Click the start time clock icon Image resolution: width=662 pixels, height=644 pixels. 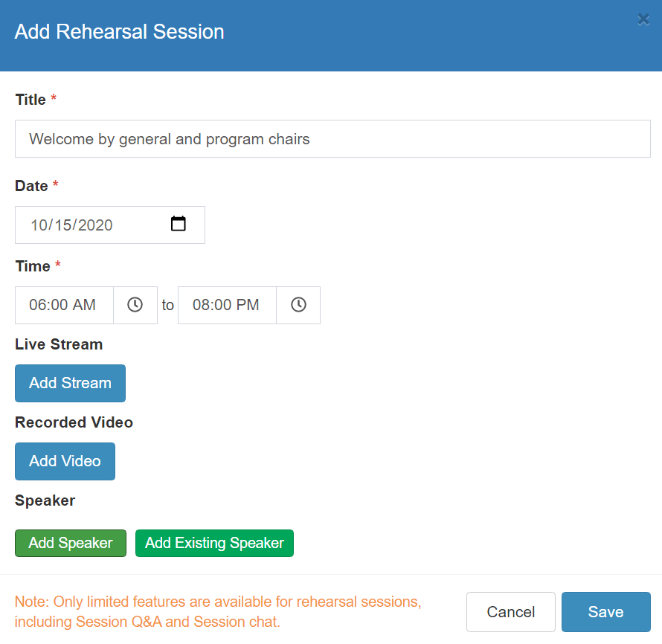click(135, 305)
